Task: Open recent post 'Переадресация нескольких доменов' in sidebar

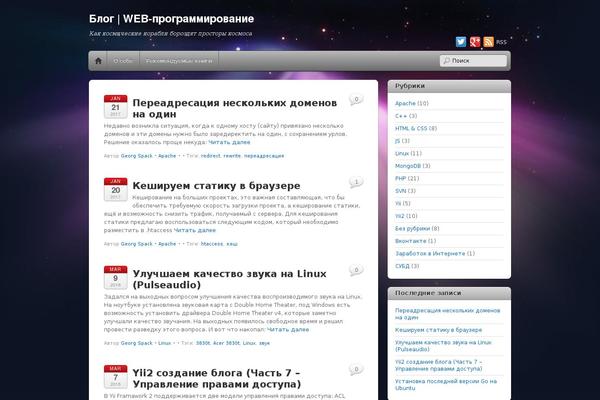Action: (x=448, y=314)
